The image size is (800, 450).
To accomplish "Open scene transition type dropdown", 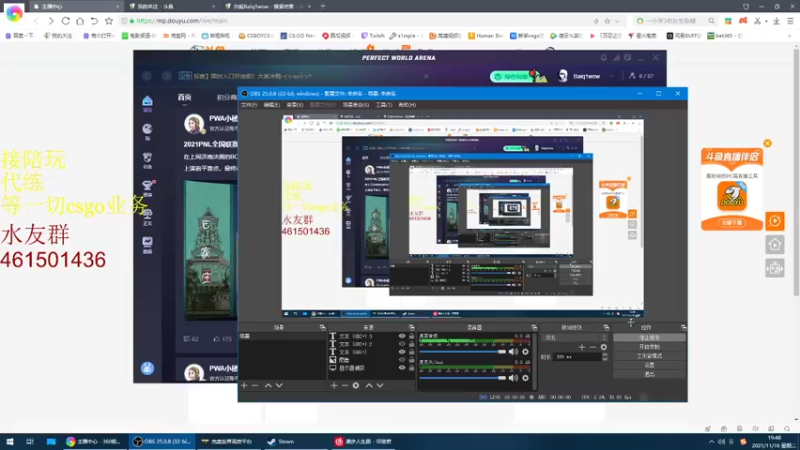I will pyautogui.click(x=575, y=337).
